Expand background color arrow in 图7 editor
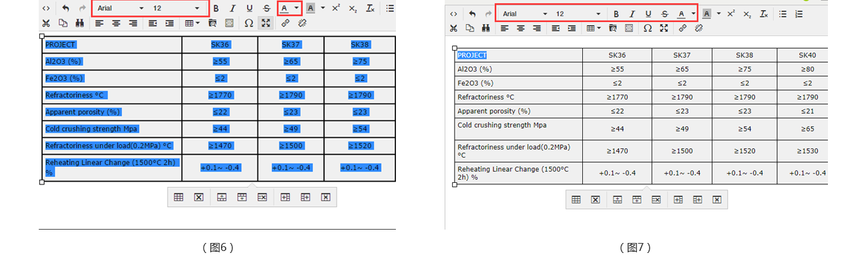Viewport: 868px width, 255px height. 718,13
